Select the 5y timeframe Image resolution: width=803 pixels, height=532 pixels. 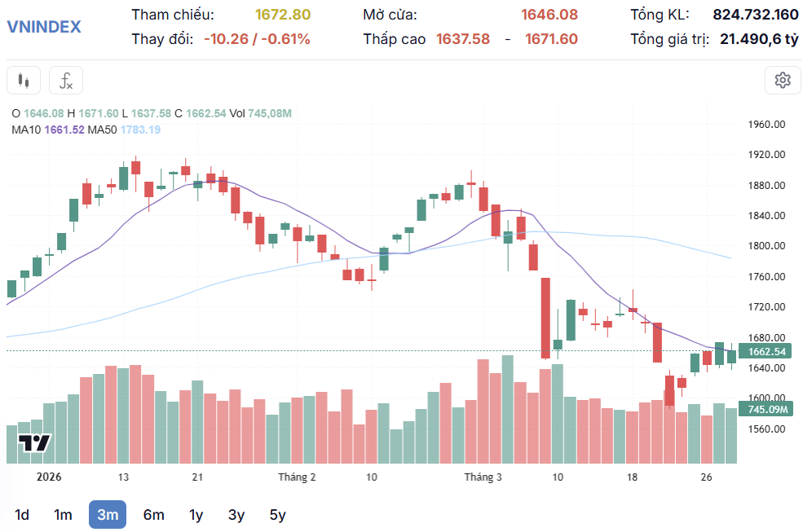[x=277, y=514]
